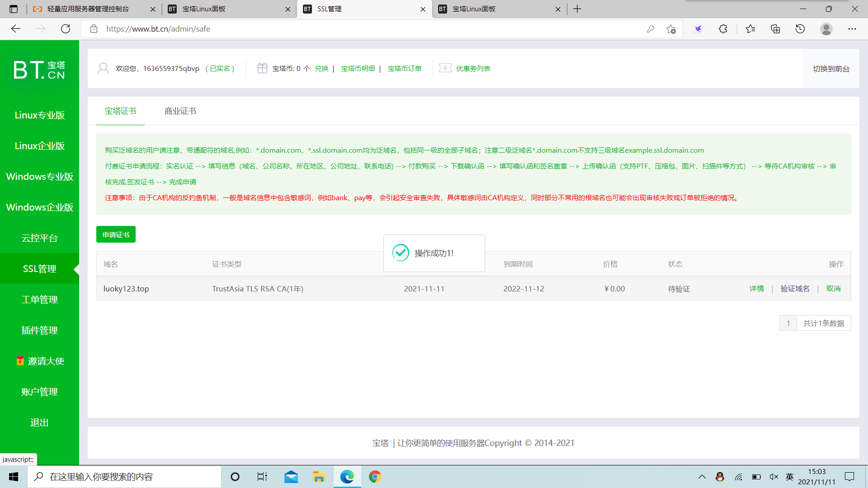
Task: Open 详情 for luoky123.top certificate
Action: pyautogui.click(x=756, y=288)
